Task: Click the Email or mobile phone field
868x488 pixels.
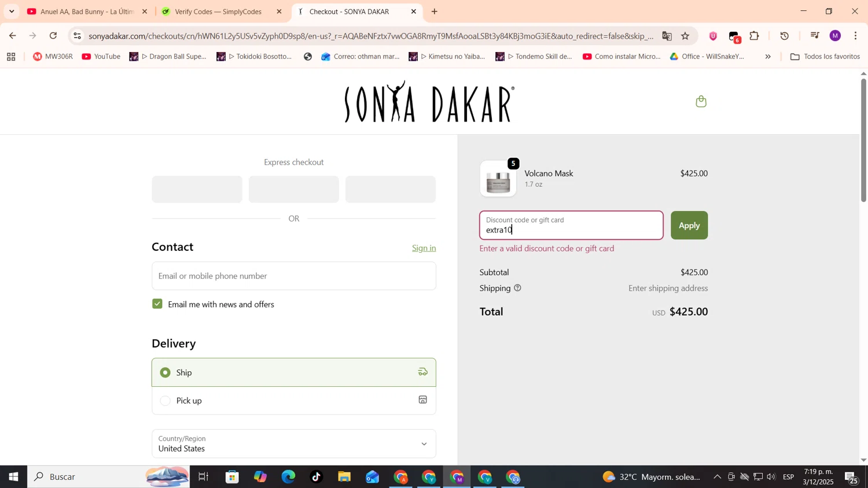Action: pos(294,276)
